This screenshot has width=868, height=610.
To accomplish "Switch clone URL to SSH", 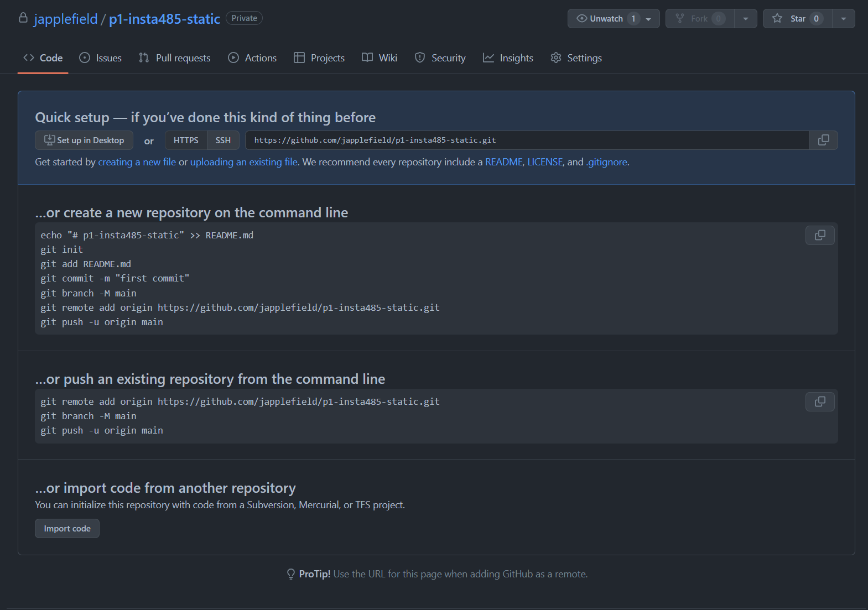I will pyautogui.click(x=223, y=140).
